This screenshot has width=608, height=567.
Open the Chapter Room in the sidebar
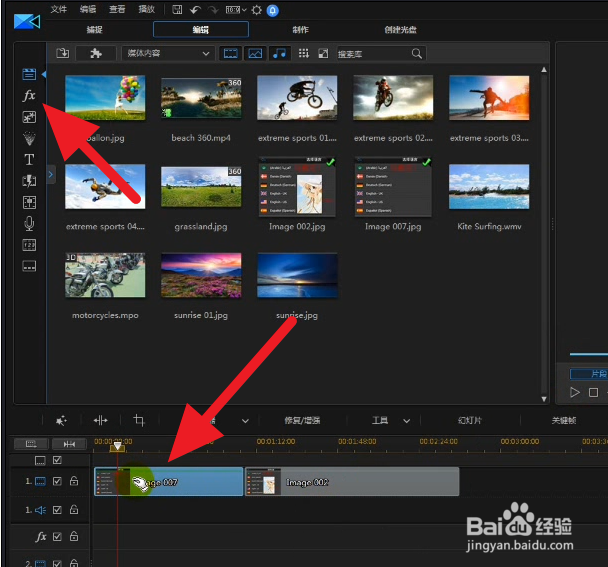point(29,245)
